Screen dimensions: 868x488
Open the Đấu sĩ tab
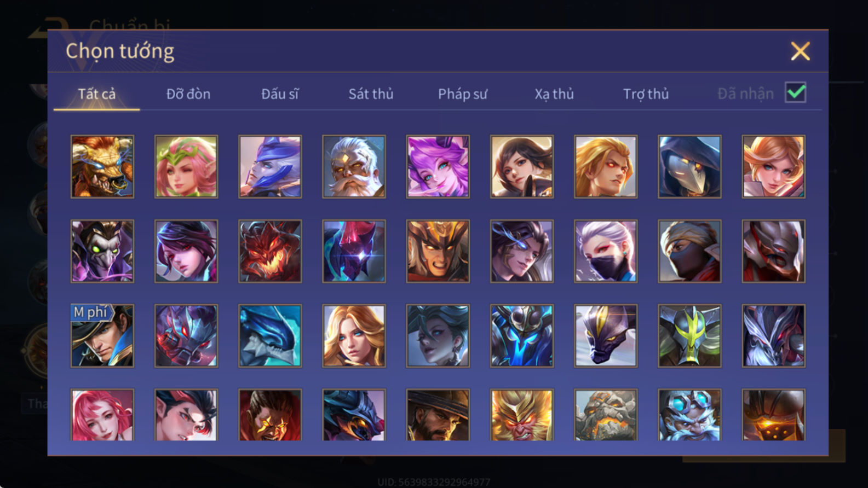click(280, 94)
